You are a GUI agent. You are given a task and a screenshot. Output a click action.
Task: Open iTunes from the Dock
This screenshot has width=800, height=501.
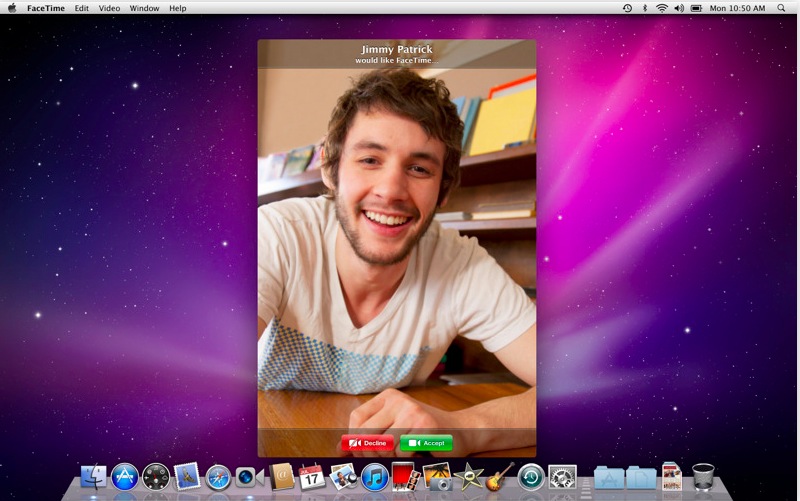tap(374, 478)
